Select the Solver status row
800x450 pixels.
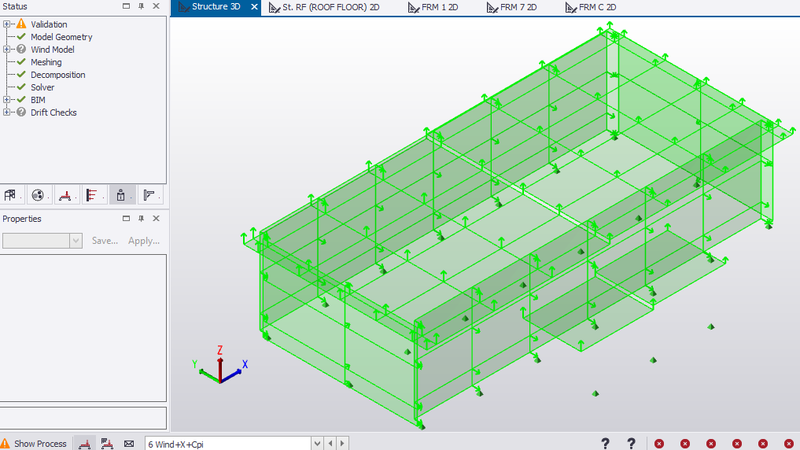42,87
